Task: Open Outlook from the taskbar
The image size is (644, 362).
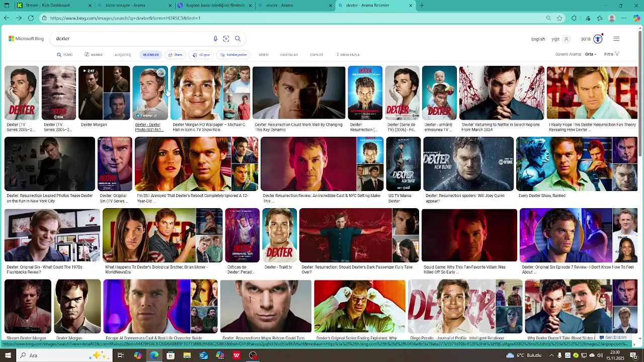Action: pyautogui.click(x=203, y=355)
